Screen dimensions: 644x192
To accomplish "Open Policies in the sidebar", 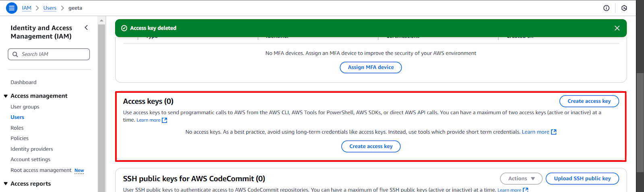I will coord(19,138).
